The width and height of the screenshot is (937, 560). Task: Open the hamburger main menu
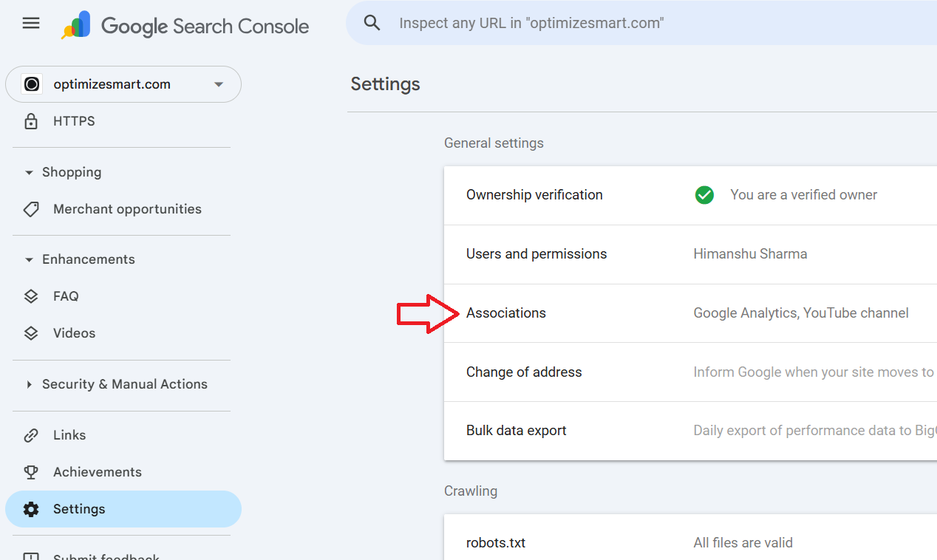tap(31, 24)
